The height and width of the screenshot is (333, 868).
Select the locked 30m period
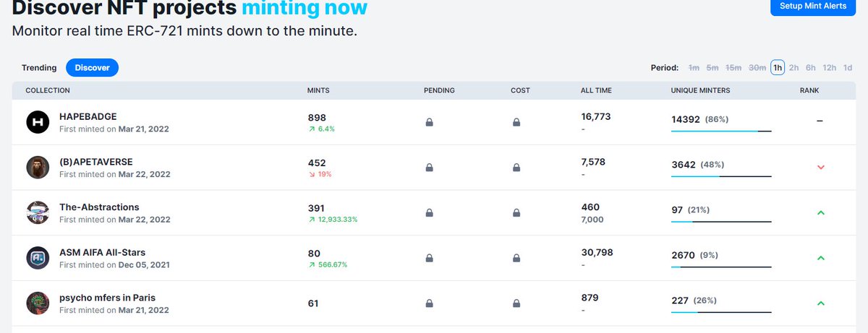757,68
